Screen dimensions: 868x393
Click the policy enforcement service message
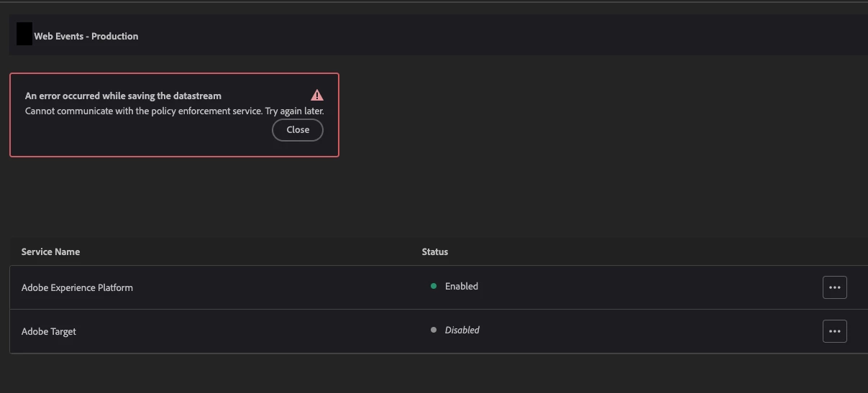tap(175, 111)
